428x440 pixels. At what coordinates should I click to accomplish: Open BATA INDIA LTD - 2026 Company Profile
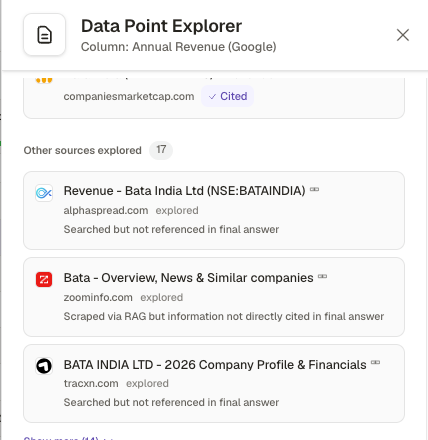click(215, 365)
